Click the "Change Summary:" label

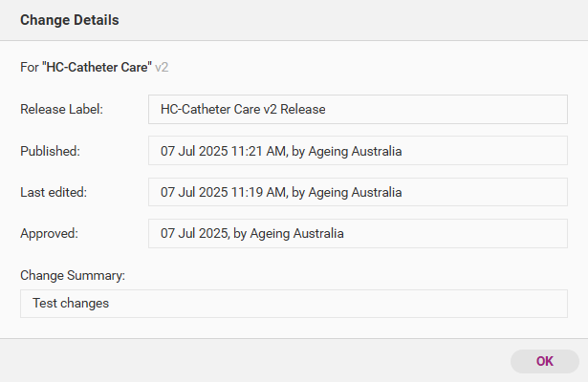pyautogui.click(x=73, y=275)
